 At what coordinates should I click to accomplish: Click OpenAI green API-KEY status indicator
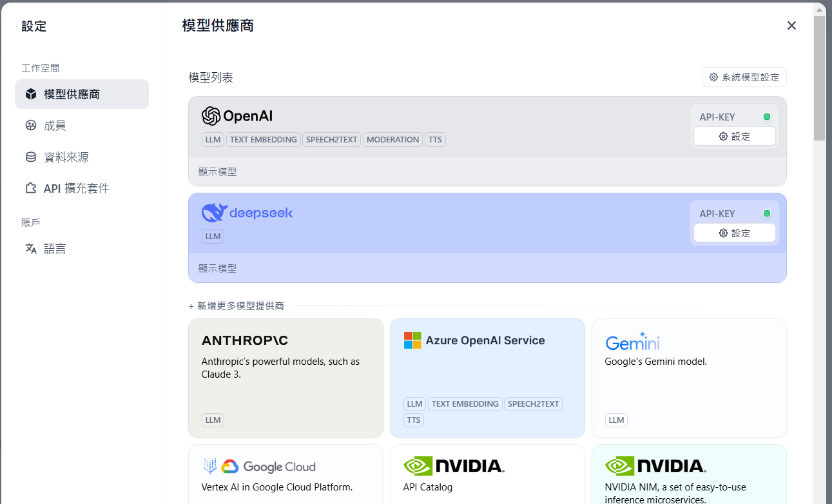pyautogui.click(x=767, y=117)
